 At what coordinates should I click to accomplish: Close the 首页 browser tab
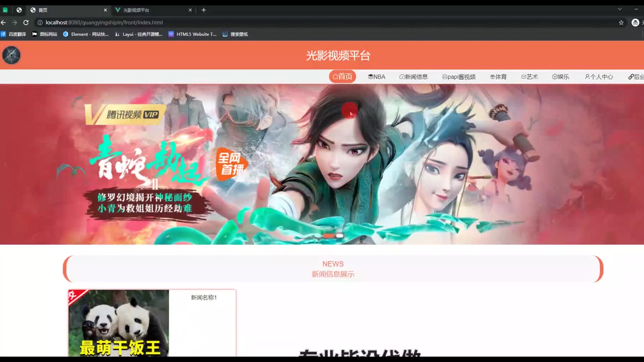(x=105, y=10)
